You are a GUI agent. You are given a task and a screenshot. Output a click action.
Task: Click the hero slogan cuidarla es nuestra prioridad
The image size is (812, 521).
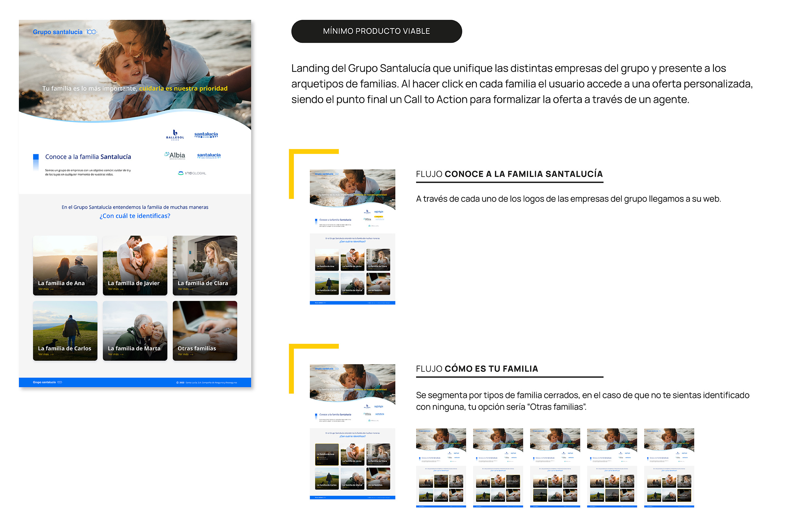(183, 88)
